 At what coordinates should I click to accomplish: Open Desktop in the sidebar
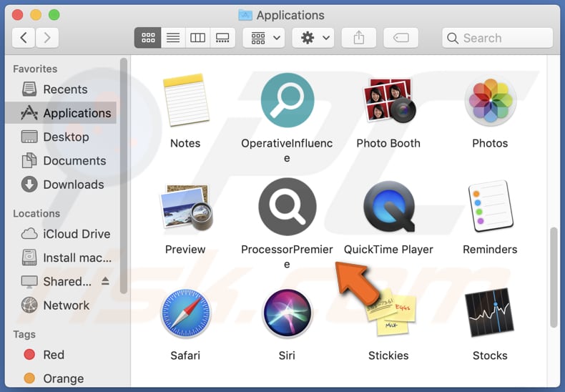pyautogui.click(x=61, y=137)
